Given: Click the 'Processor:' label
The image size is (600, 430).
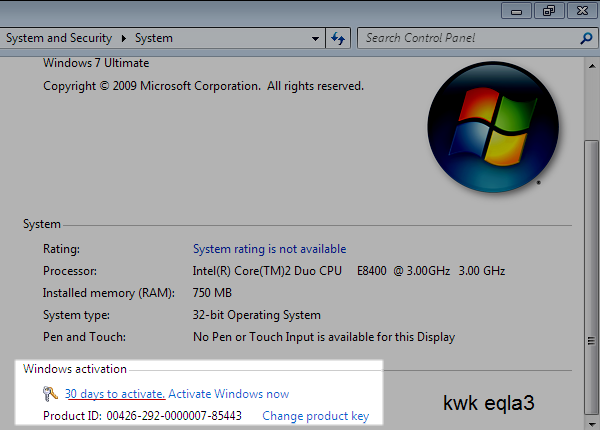Looking at the screenshot, I should [70, 271].
